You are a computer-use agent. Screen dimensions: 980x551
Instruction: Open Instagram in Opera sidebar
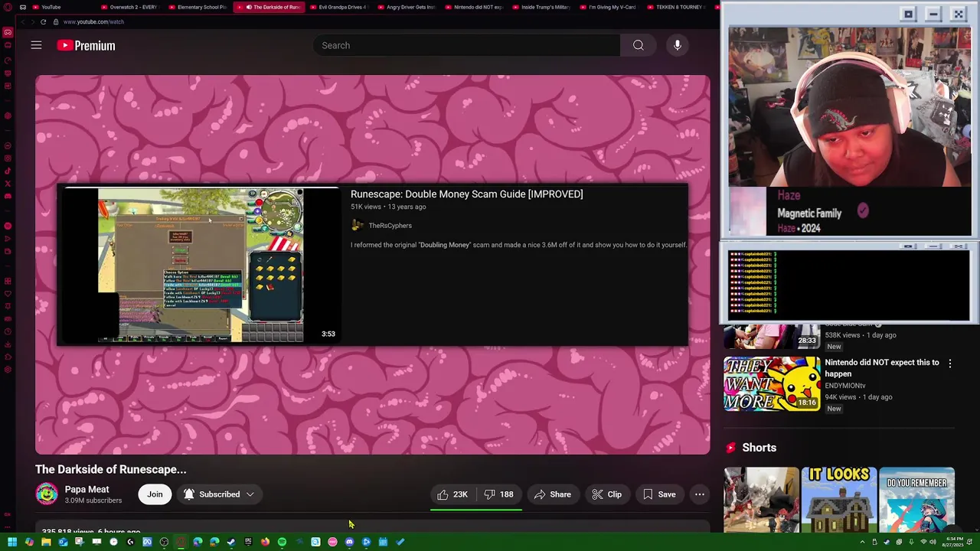(8, 158)
